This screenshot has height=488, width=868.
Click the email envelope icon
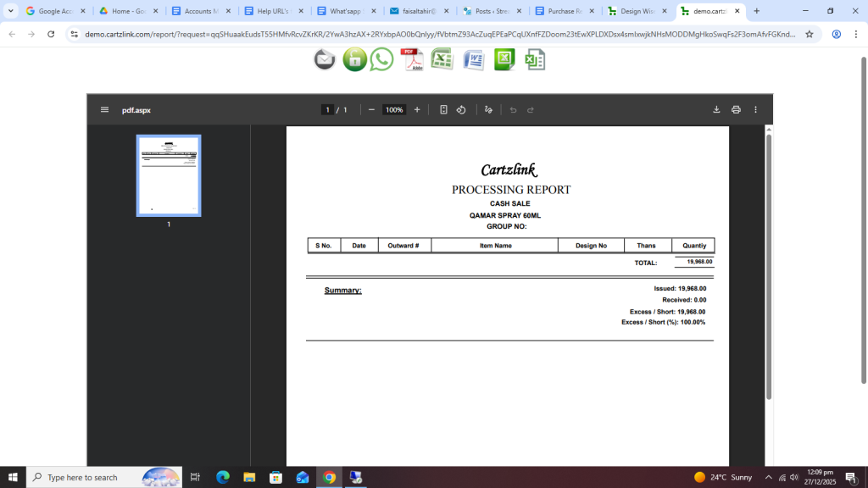(x=325, y=59)
